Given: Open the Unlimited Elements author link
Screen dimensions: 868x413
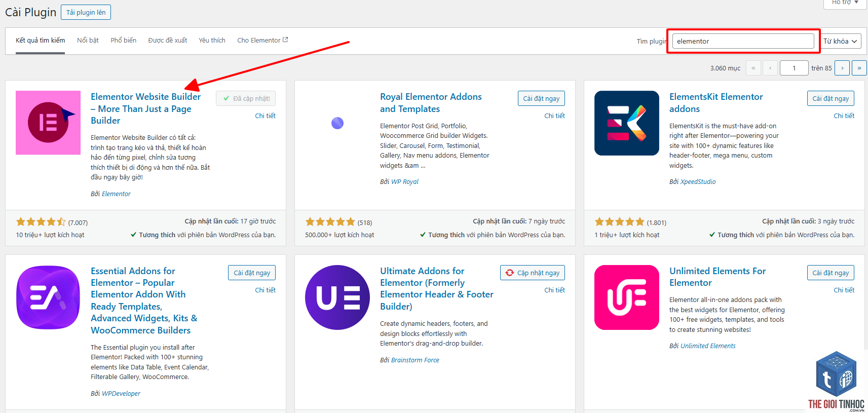Looking at the screenshot, I should point(708,346).
